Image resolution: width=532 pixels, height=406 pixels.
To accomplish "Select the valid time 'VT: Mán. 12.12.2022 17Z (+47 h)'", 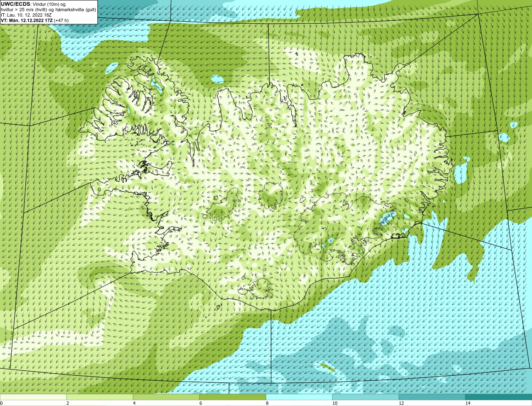I will pyautogui.click(x=35, y=20).
